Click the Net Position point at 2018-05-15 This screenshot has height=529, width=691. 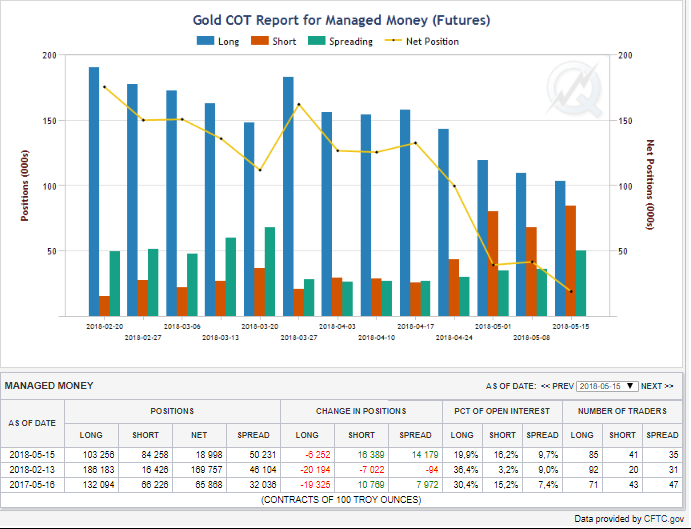pos(571,291)
